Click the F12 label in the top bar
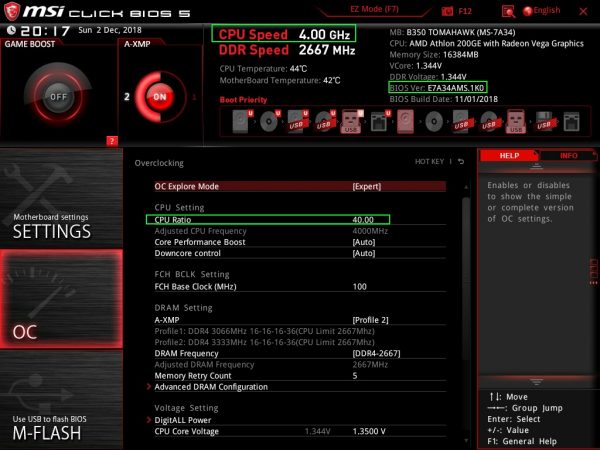This screenshot has width=600, height=450. 465,11
